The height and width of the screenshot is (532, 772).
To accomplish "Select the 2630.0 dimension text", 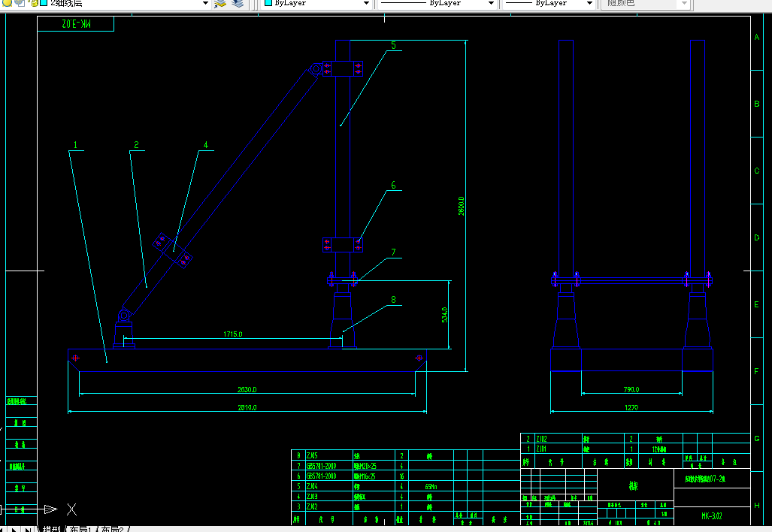I will 247,389.
